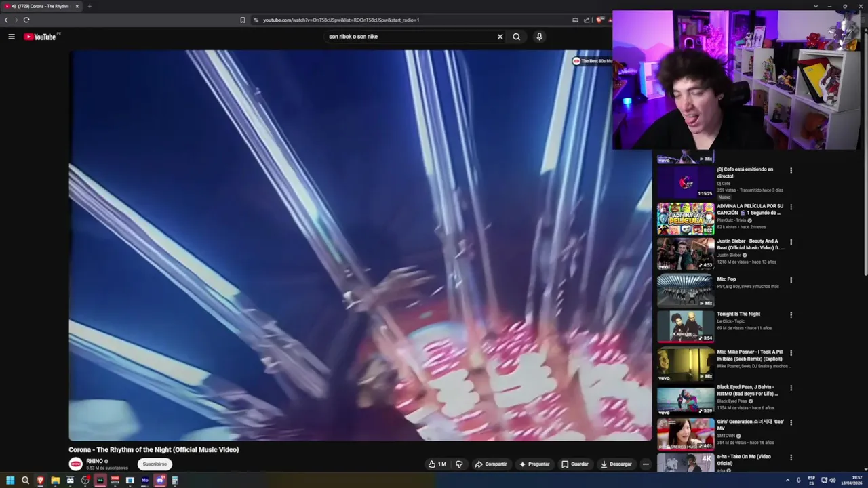Select the browser address bar URL

[341, 20]
